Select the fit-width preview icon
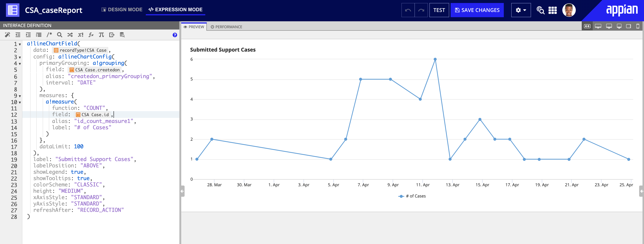The width and height of the screenshot is (644, 244). coord(587,26)
